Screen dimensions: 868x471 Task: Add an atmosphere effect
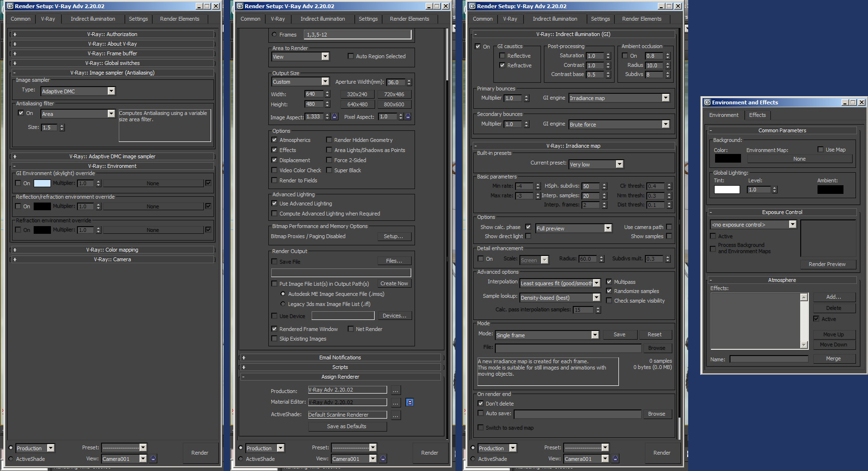pyautogui.click(x=834, y=297)
